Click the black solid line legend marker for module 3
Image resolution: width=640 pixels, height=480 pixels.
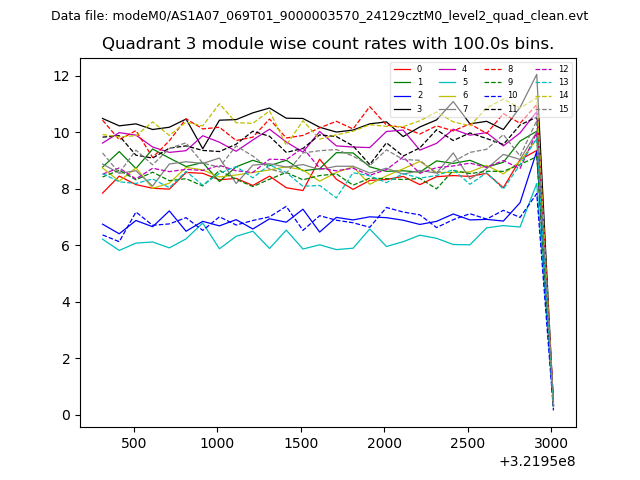coord(402,108)
